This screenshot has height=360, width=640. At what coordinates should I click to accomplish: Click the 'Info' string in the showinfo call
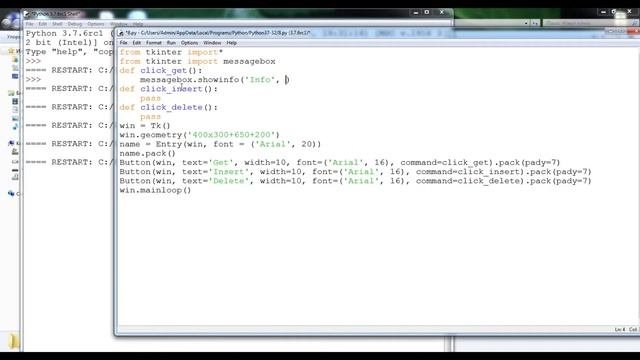click(x=260, y=80)
